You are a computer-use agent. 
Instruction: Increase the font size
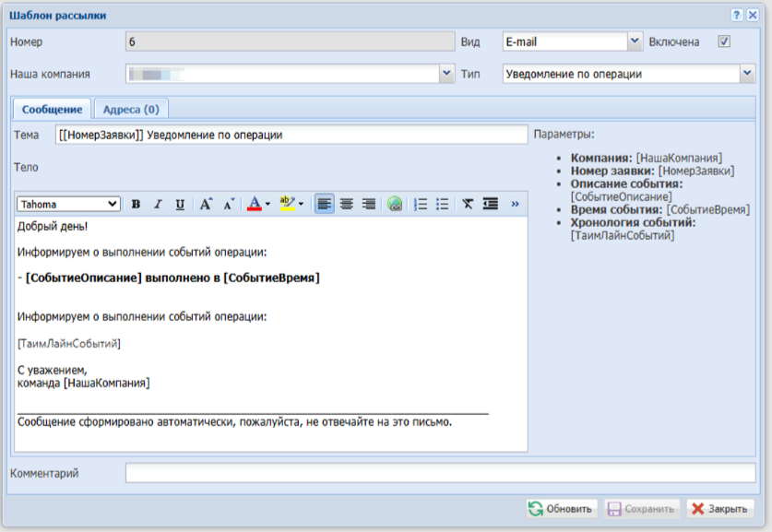(x=207, y=204)
